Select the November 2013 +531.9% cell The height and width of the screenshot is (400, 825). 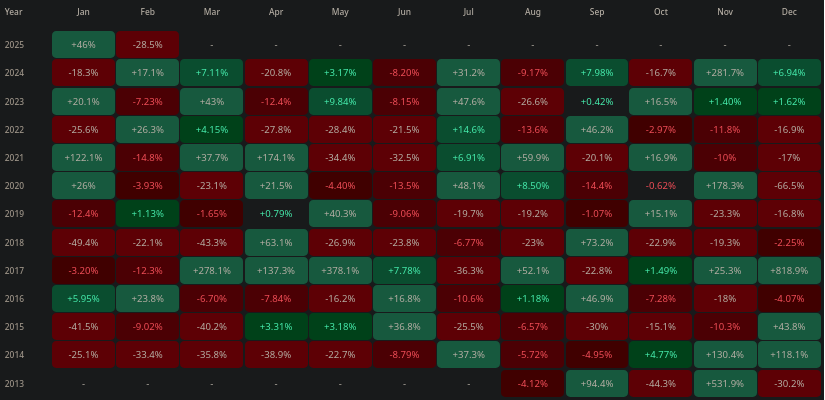pyautogui.click(x=725, y=384)
